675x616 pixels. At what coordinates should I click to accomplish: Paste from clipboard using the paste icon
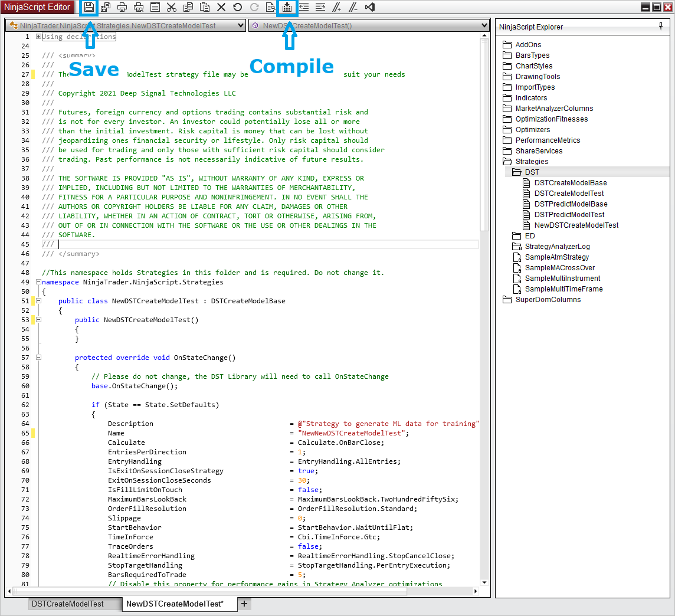coord(205,7)
